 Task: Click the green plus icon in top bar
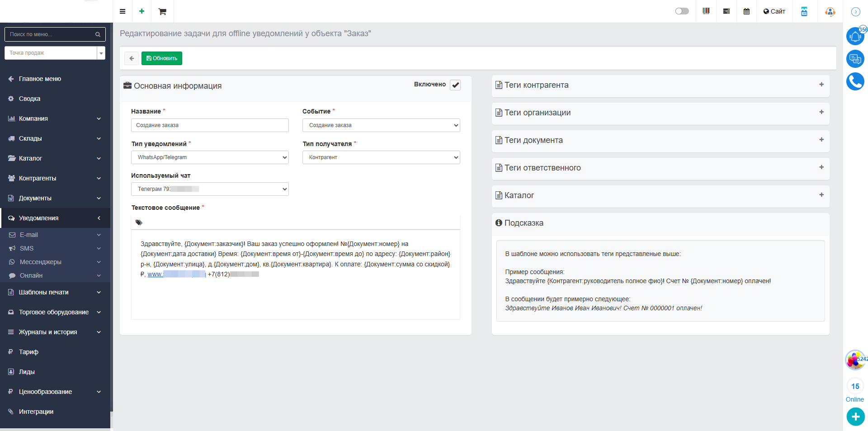(x=142, y=11)
